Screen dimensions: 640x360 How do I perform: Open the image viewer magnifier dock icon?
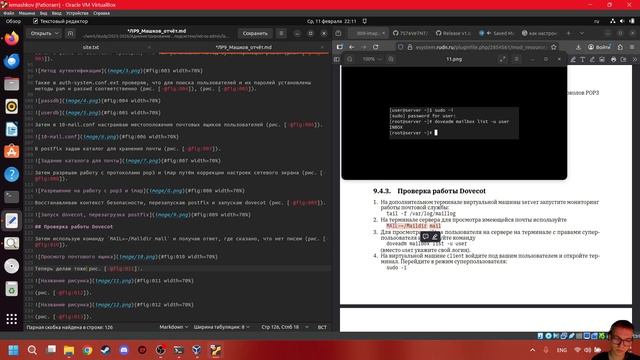click(x=11, y=243)
